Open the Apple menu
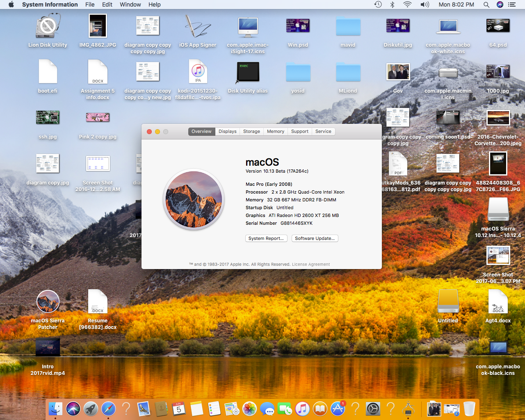The height and width of the screenshot is (420, 525). (x=11, y=5)
